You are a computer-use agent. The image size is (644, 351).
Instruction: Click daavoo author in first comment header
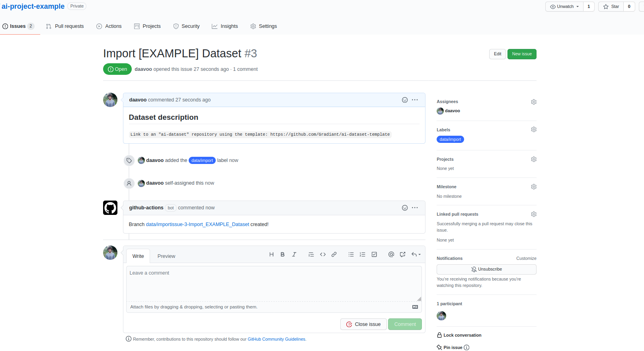point(138,100)
